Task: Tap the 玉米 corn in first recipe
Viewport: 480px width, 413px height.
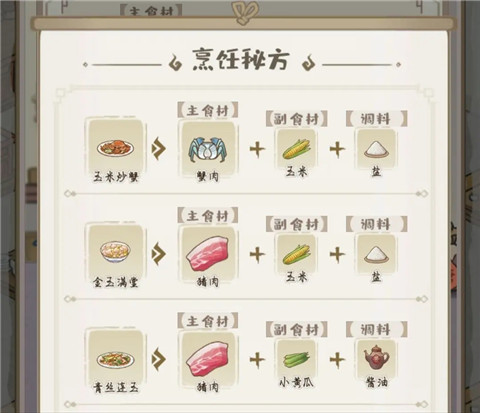Action: (x=296, y=149)
